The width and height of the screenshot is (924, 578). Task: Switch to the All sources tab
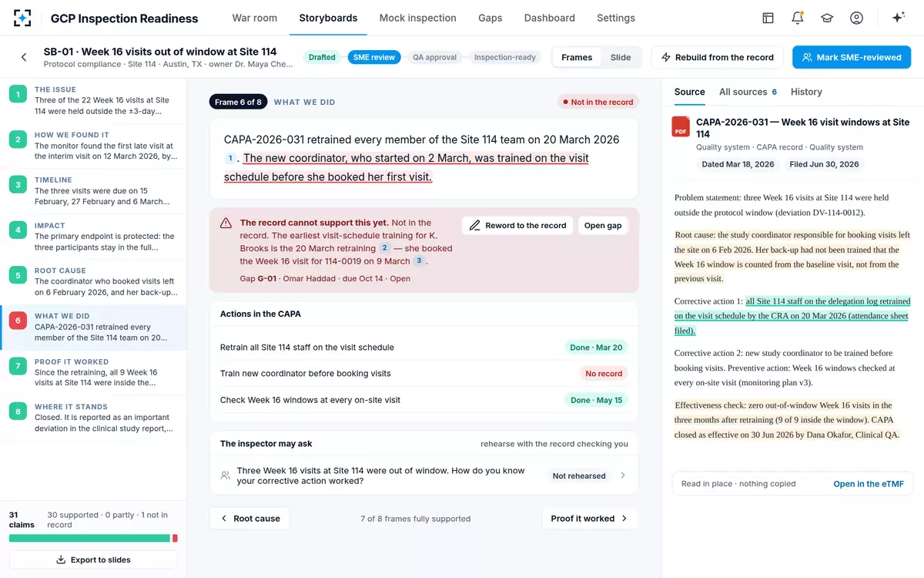click(748, 92)
